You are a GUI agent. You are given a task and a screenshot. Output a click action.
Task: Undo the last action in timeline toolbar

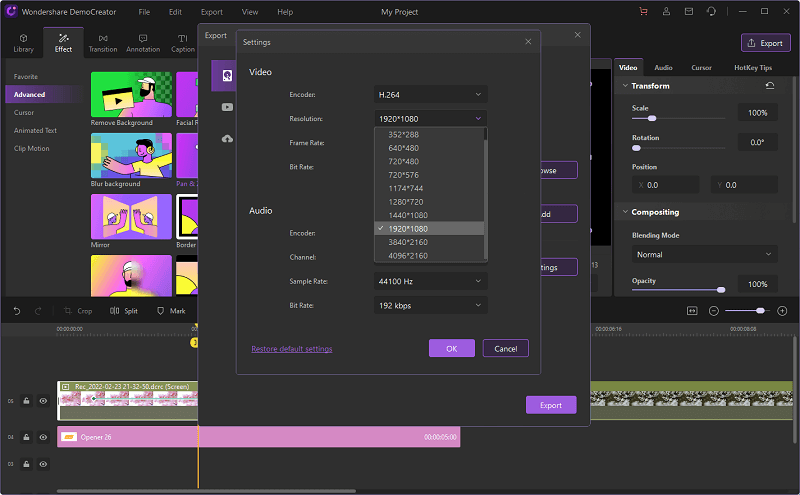pos(16,311)
